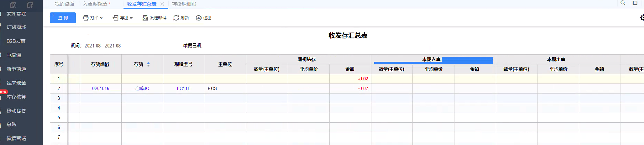The height and width of the screenshot is (145, 644).
Task: Toggle the fullscreen expand icon
Action: (x=635, y=3)
